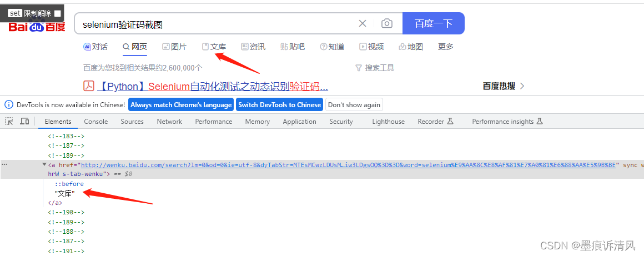Open image search camera icon

(386, 23)
